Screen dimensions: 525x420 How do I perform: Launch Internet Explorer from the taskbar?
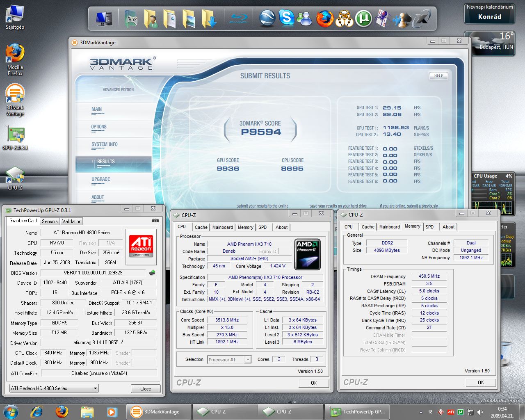point(37,411)
